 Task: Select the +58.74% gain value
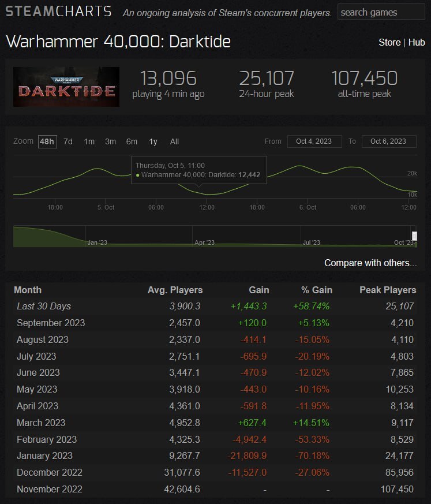pyautogui.click(x=311, y=307)
